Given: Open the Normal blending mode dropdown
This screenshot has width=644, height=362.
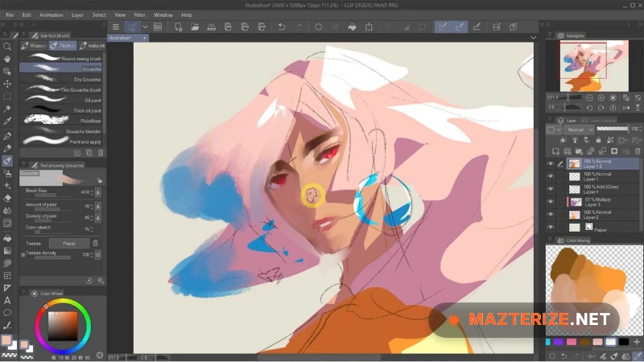Looking at the screenshot, I should pos(579,130).
